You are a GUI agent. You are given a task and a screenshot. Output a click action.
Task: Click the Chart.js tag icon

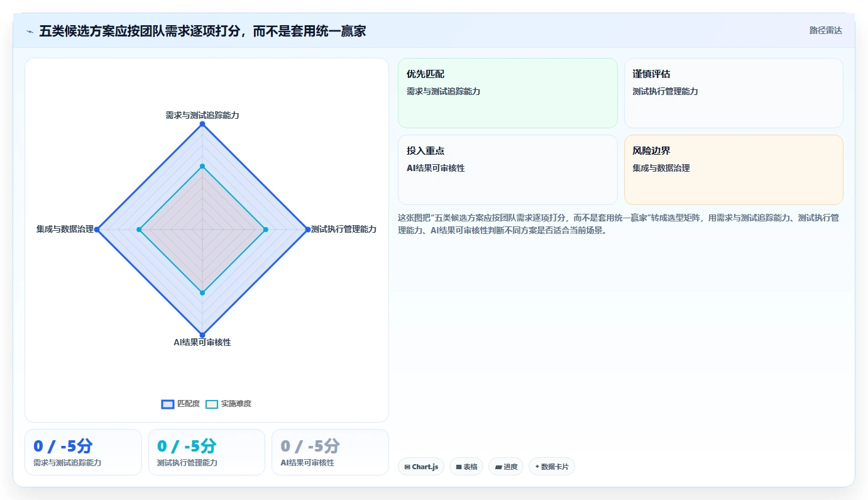click(x=407, y=467)
